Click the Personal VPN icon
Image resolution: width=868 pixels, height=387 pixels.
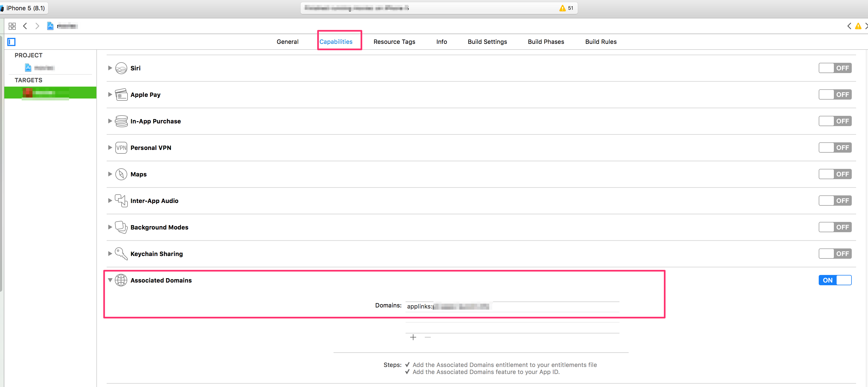[x=121, y=147]
